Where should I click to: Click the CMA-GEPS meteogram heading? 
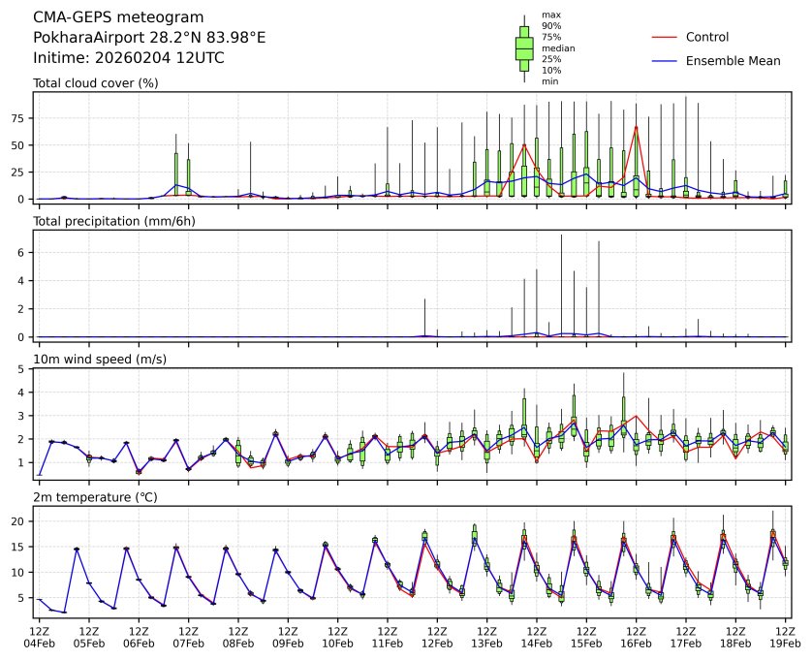pyautogui.click(x=118, y=17)
